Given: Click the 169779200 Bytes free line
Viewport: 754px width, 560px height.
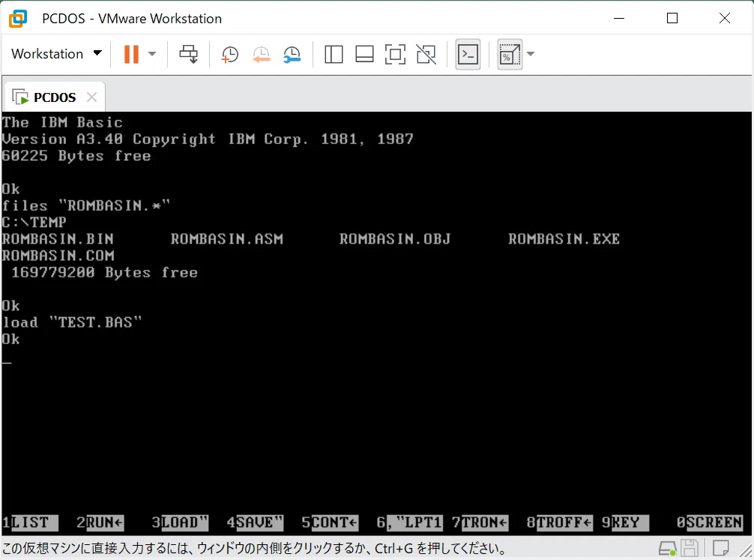Looking at the screenshot, I should pos(104,272).
